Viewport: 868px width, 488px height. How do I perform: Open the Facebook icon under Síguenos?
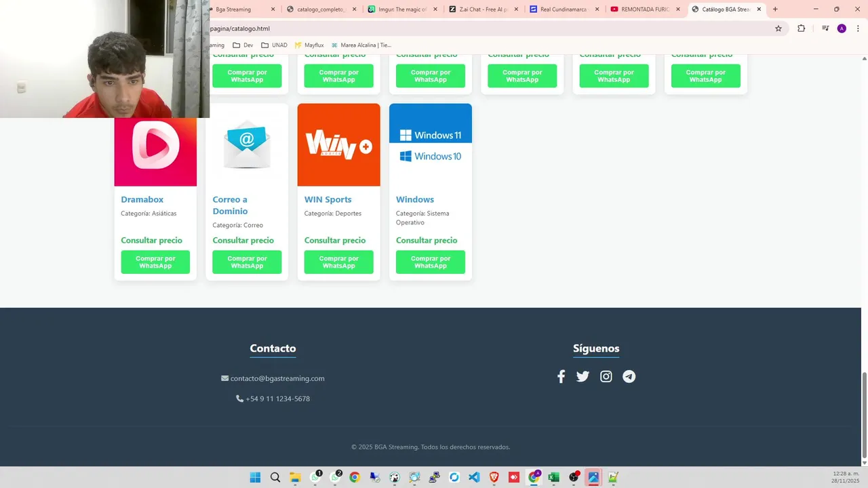(x=561, y=377)
